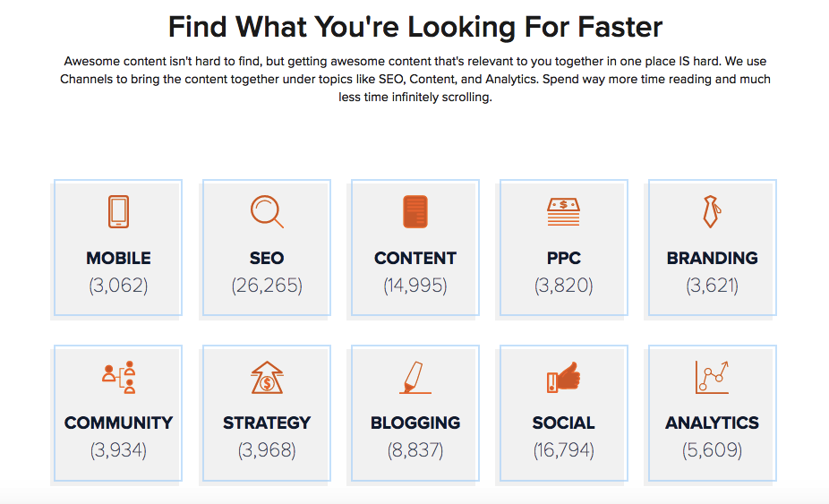829x504 pixels.
Task: Click the Community people icon
Action: click(119, 377)
